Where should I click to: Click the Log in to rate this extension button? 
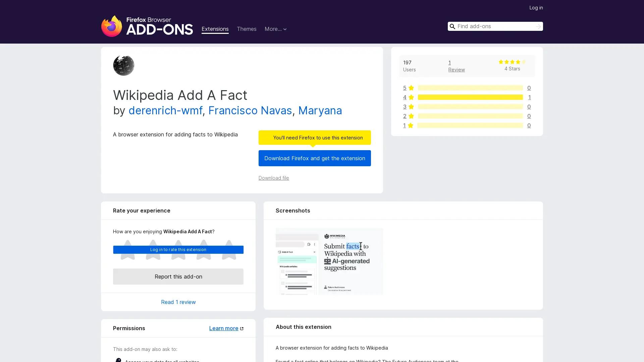[178, 249]
